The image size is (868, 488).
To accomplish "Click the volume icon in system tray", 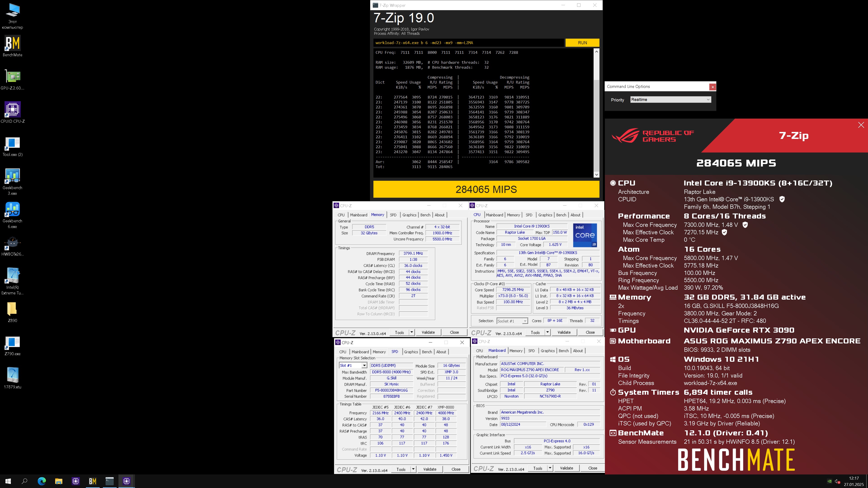I will pyautogui.click(x=837, y=481).
